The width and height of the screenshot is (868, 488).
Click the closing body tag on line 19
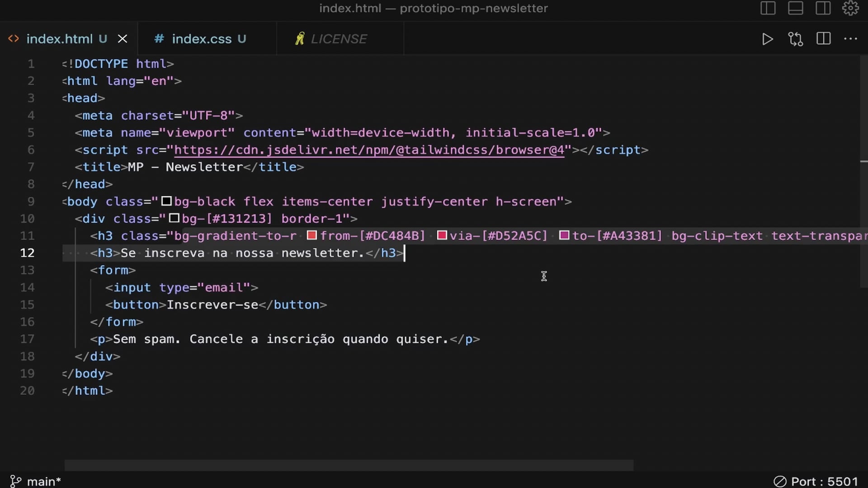click(x=87, y=374)
